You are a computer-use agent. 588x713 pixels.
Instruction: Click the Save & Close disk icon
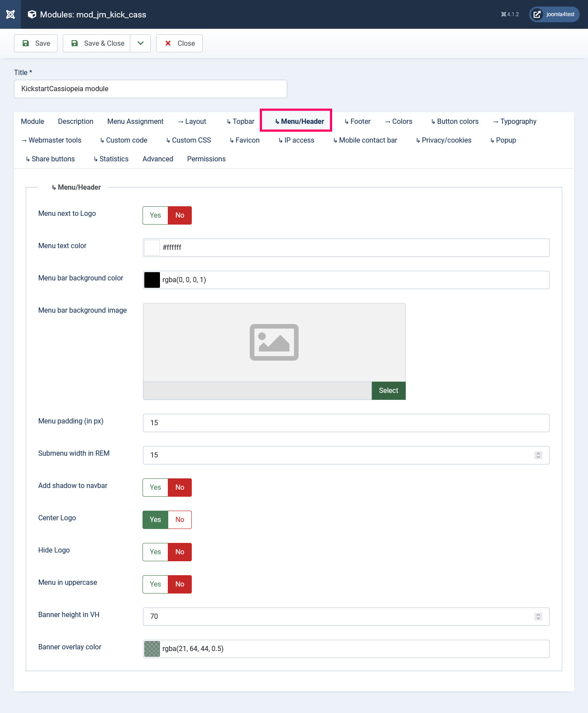click(75, 43)
